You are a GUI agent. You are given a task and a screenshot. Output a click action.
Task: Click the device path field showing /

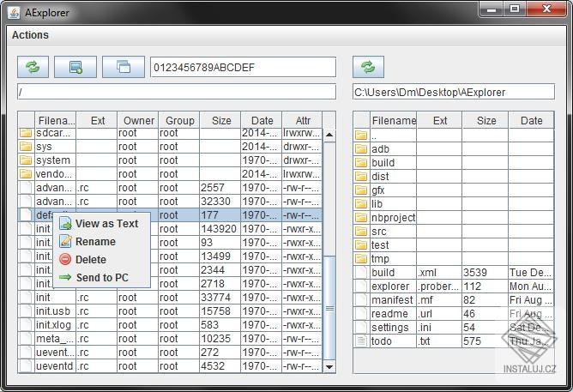[177, 92]
